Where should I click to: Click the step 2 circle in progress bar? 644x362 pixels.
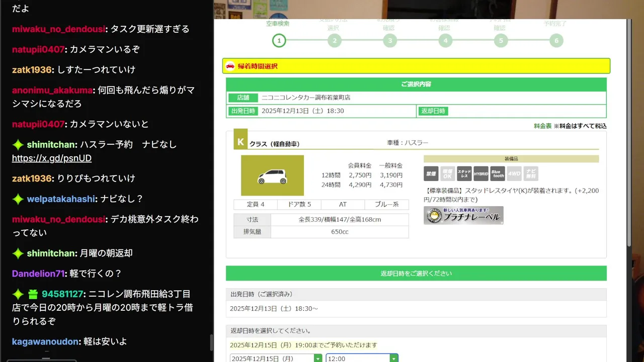click(x=335, y=41)
